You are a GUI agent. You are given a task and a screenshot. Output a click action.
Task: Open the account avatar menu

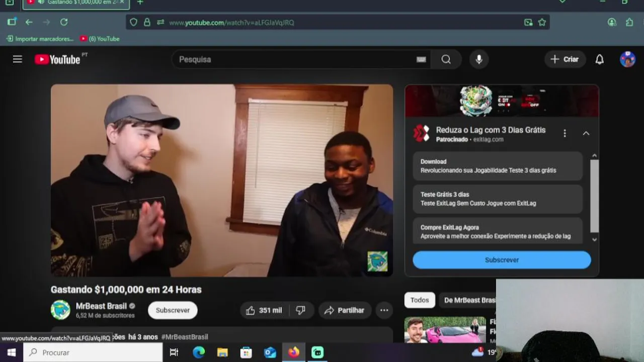click(x=627, y=59)
